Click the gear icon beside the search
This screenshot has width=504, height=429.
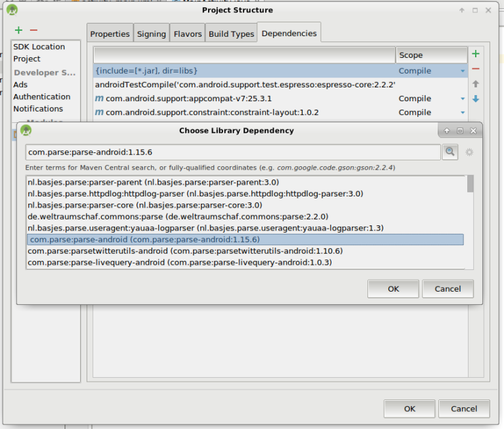pos(469,152)
